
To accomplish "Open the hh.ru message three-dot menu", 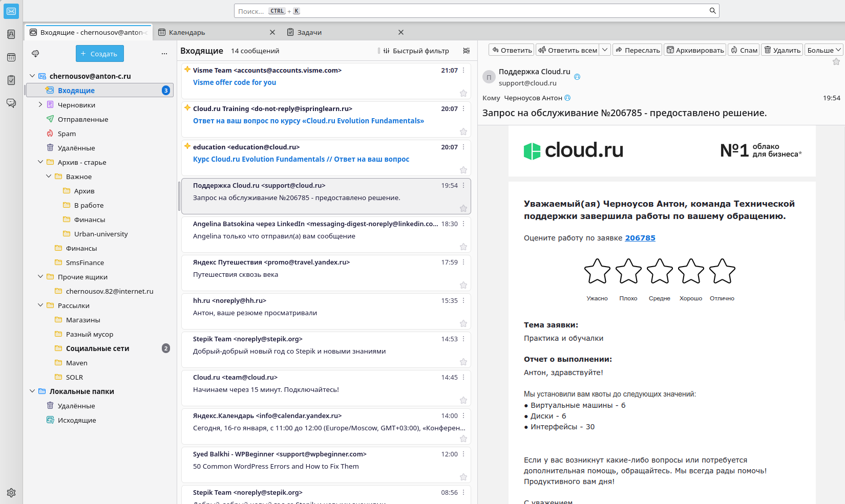I will coord(463,300).
